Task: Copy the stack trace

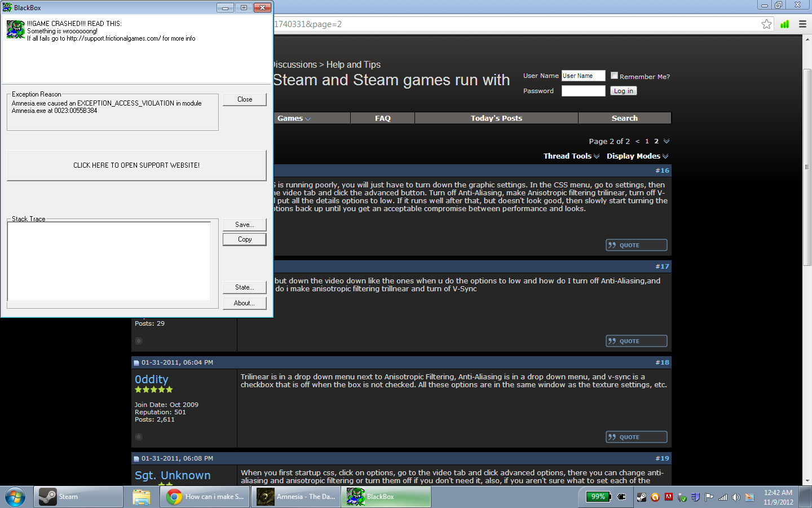Action: pyautogui.click(x=244, y=239)
